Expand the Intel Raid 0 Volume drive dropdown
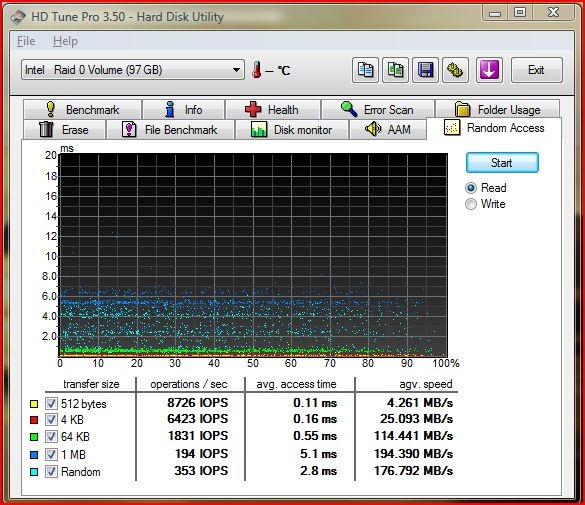 [x=133, y=70]
